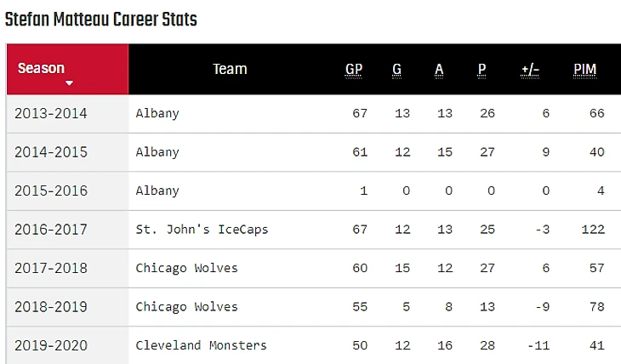The image size is (621, 364).
Task: Sort table by Season column
Action: 41,68
